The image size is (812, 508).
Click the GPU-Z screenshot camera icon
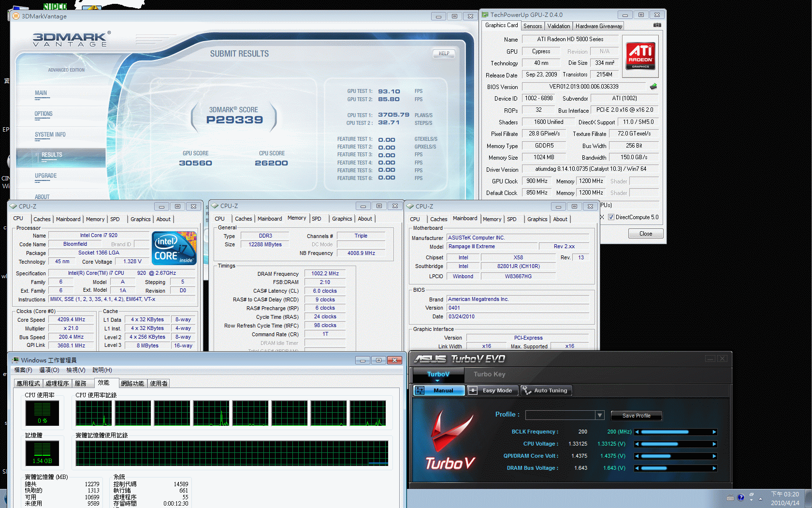pyautogui.click(x=657, y=25)
